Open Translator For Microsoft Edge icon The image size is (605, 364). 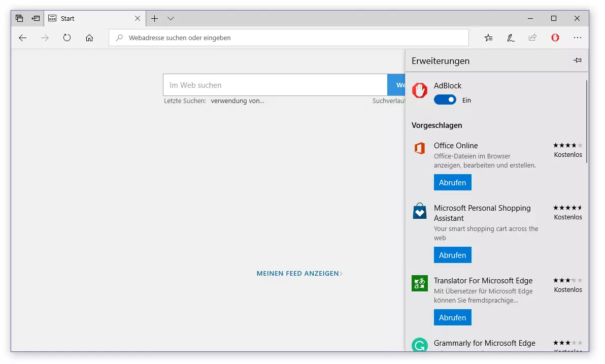point(419,283)
